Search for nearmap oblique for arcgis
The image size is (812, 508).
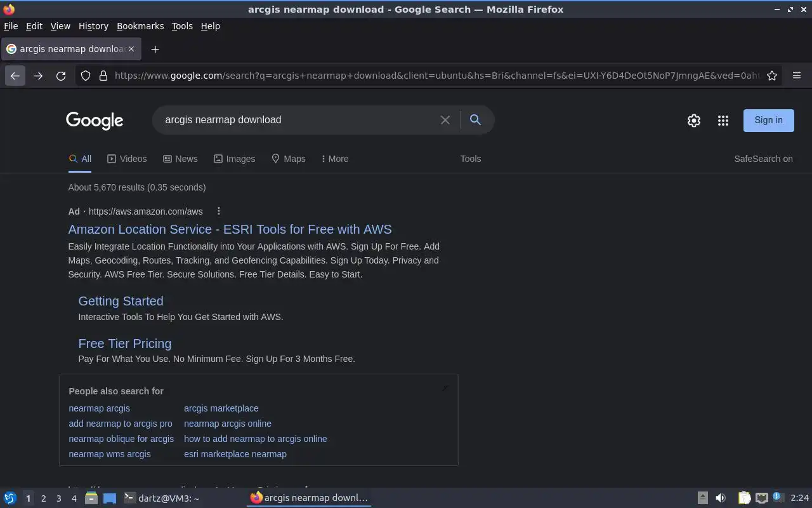pyautogui.click(x=121, y=439)
